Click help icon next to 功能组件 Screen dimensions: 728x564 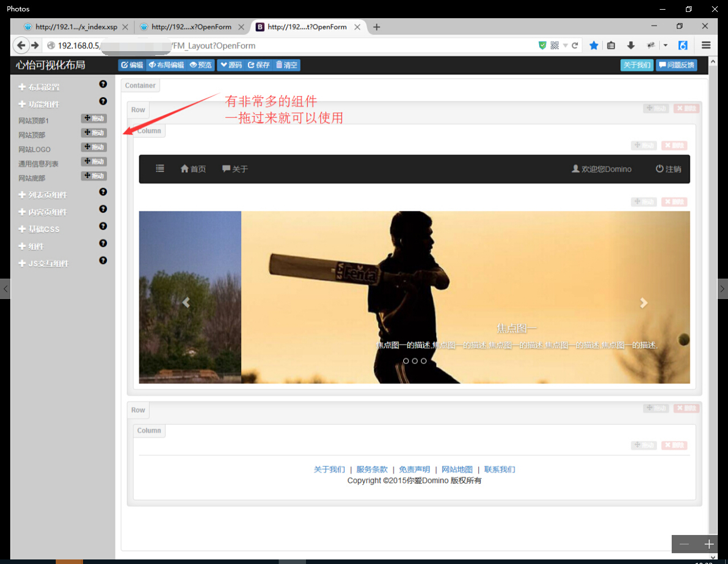(103, 101)
